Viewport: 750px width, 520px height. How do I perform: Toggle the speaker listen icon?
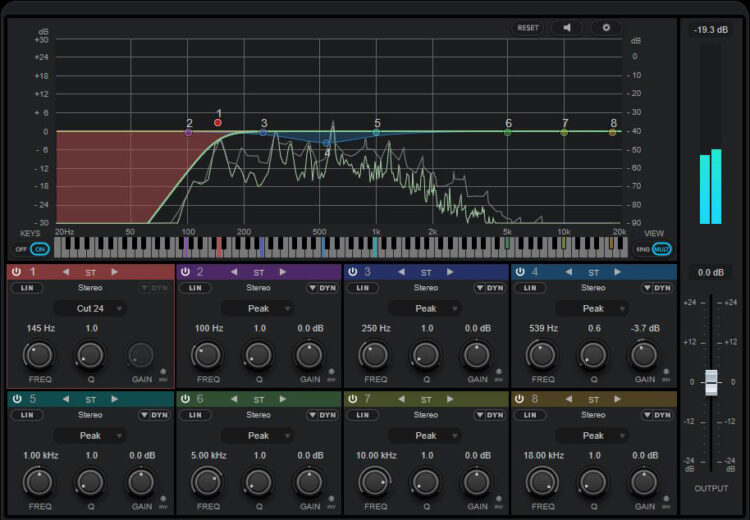(567, 28)
